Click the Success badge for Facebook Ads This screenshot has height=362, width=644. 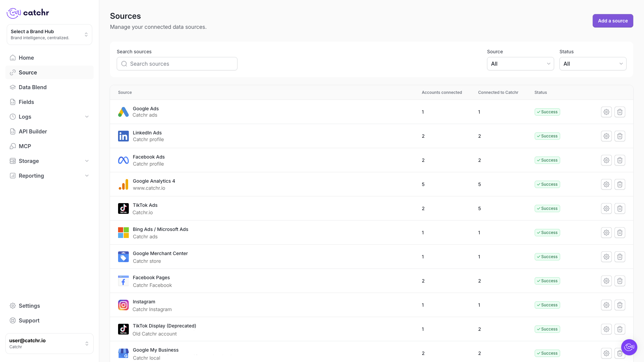click(x=547, y=160)
